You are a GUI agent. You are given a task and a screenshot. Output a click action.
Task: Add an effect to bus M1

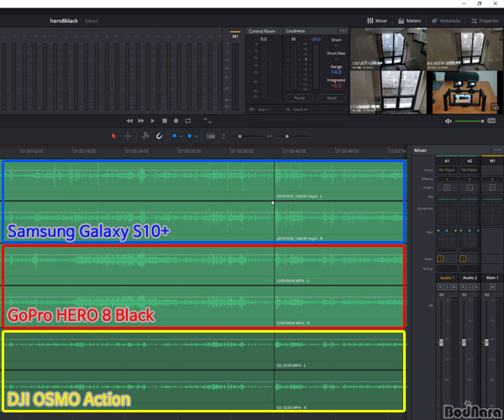[x=492, y=179]
